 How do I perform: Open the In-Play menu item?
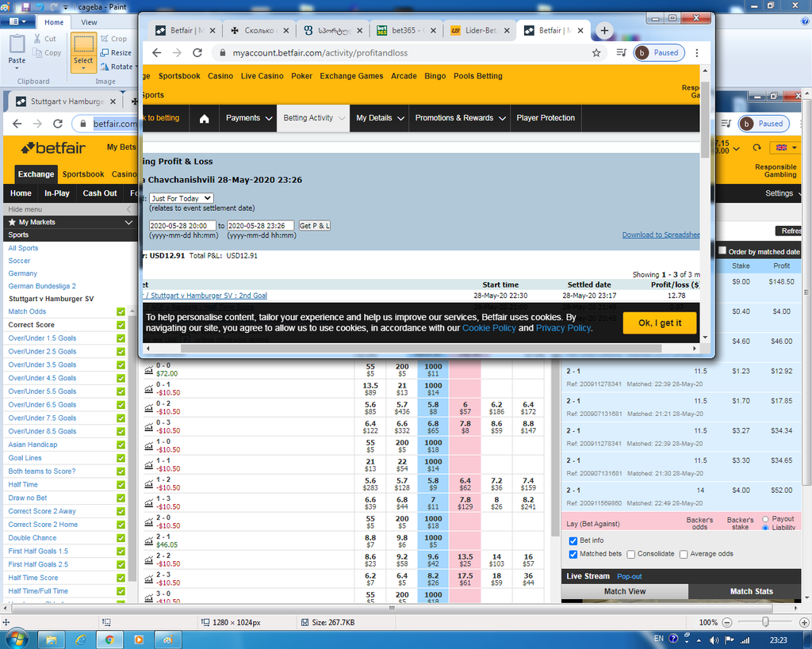(57, 193)
